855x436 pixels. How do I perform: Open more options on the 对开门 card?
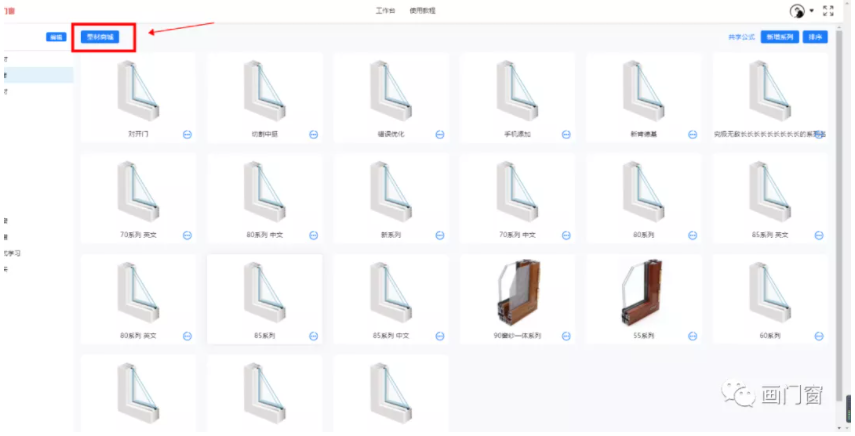coord(187,135)
